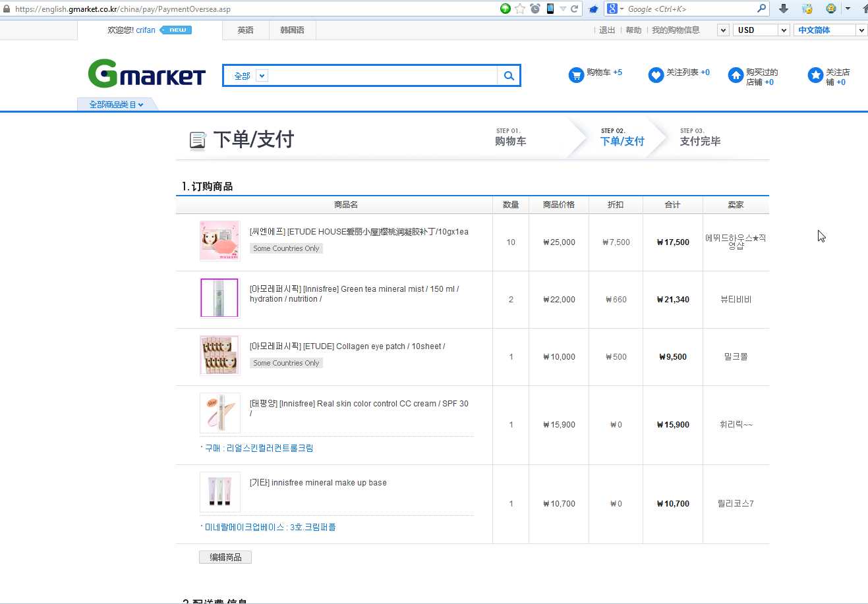
Task: Click seller name 뷰티비비
Action: [x=736, y=300]
